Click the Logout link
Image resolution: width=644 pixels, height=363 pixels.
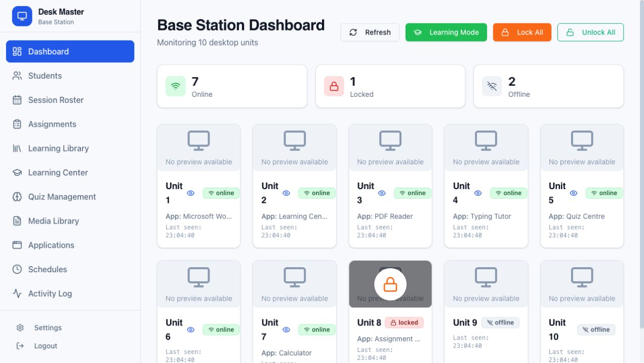[x=70, y=346]
